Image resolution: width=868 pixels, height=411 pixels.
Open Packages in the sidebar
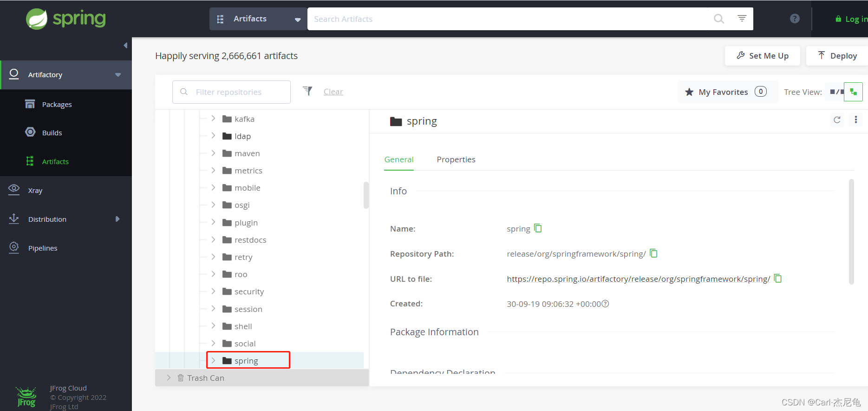click(x=57, y=105)
